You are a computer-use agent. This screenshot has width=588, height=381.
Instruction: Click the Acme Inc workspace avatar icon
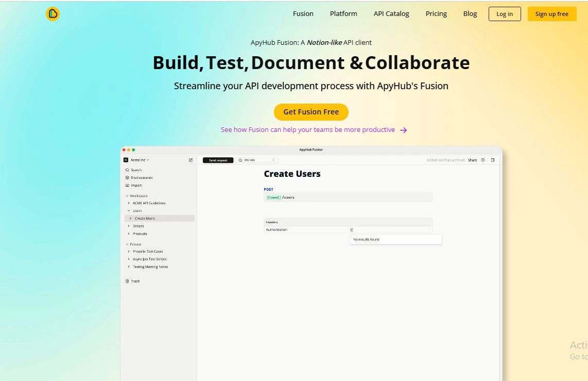point(126,160)
